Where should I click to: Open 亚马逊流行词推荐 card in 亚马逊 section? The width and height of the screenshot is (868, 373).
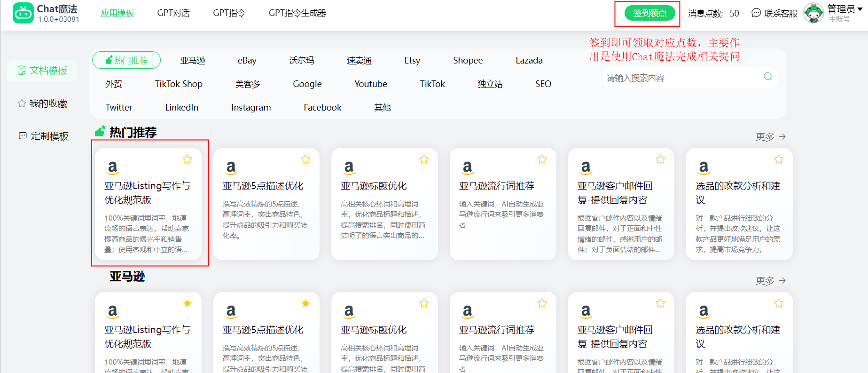coord(503,333)
